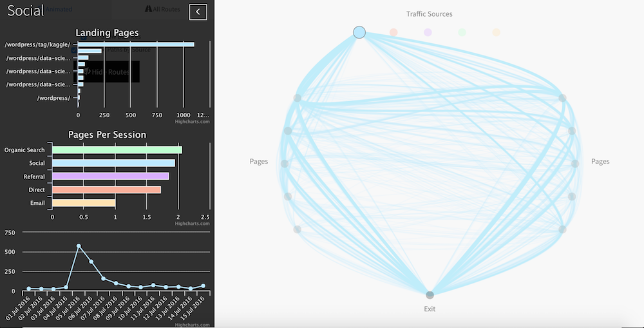Click the top right Pages node
The height and width of the screenshot is (328, 644).
click(x=562, y=98)
